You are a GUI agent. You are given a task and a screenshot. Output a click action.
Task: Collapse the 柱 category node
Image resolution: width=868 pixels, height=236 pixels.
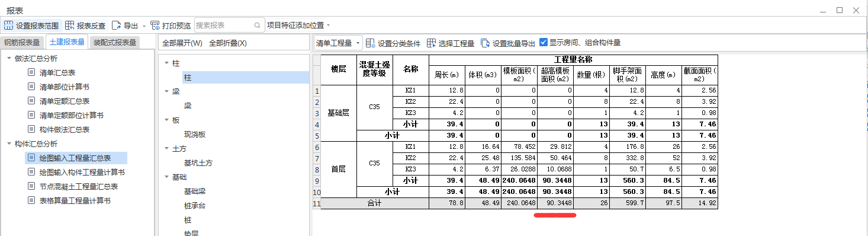[166, 63]
